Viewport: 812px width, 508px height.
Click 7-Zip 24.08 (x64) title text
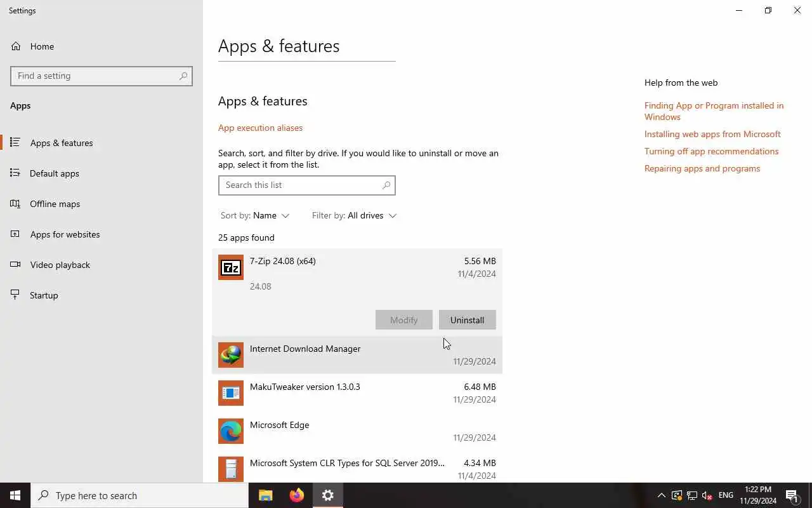point(282,261)
